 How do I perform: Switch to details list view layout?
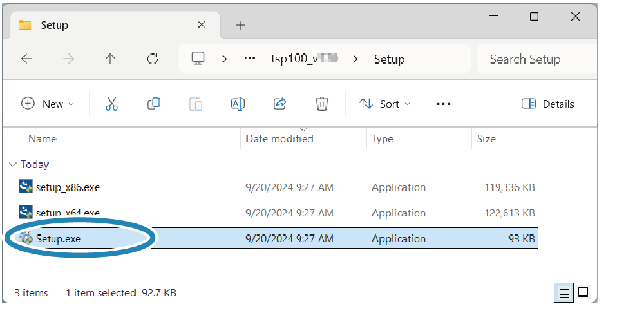(x=564, y=293)
